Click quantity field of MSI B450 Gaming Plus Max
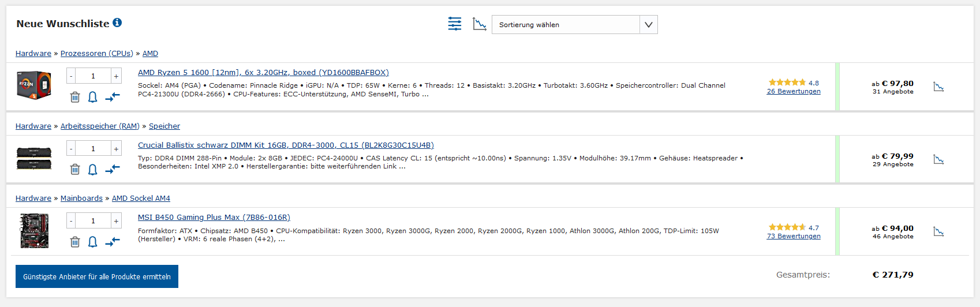 coord(93,221)
